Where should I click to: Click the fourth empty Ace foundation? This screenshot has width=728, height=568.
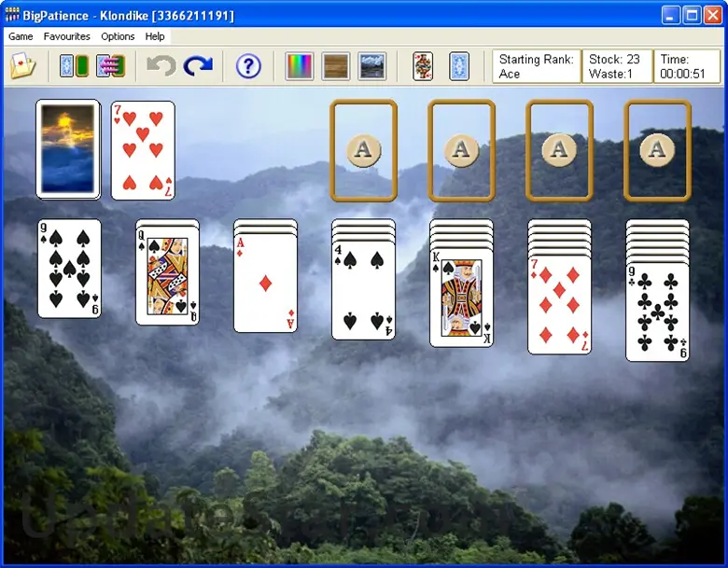657,150
